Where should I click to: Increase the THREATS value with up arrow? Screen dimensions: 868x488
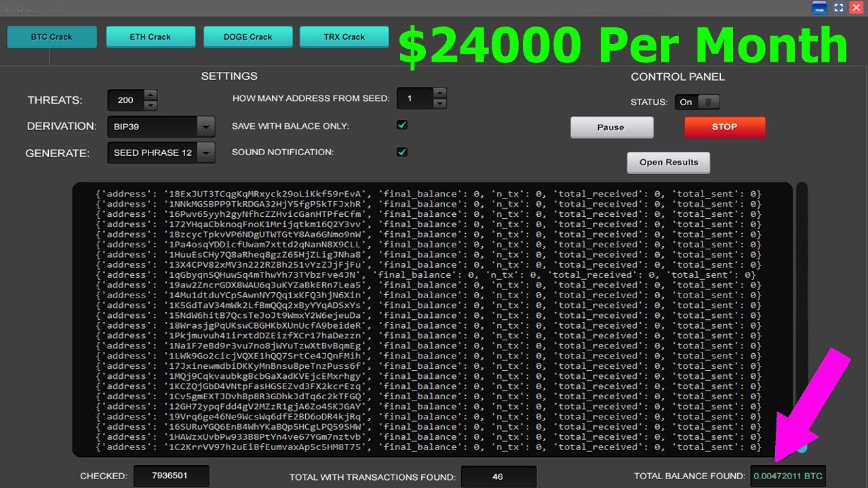[151, 94]
